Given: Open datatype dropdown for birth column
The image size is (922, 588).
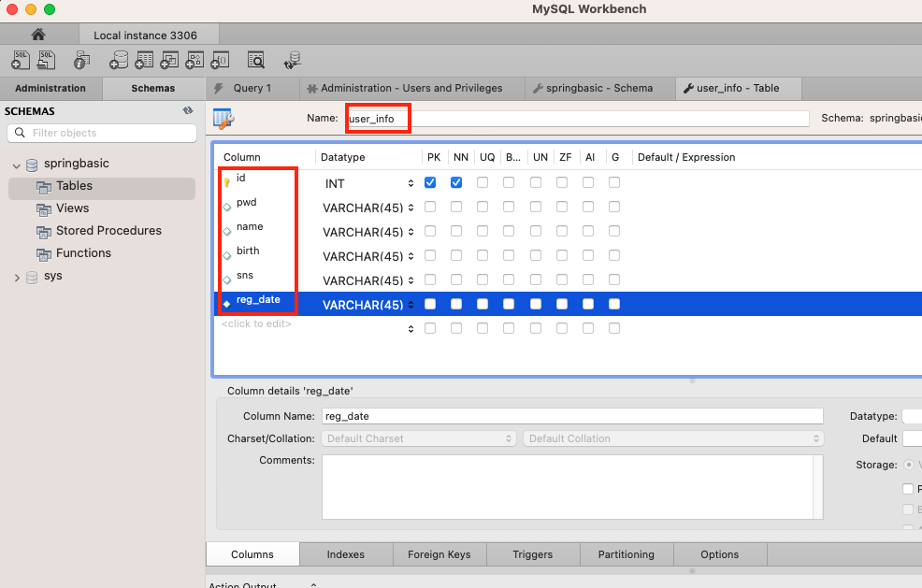Looking at the screenshot, I should (411, 256).
